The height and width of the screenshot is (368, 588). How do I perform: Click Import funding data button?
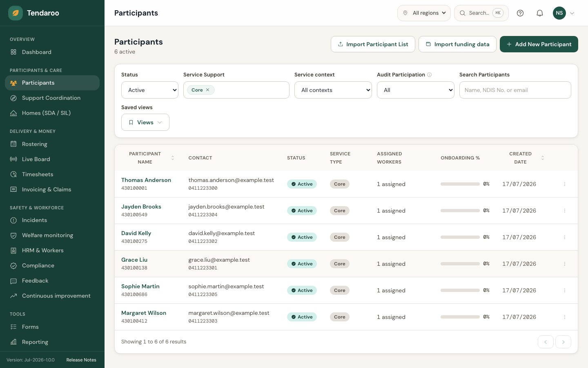(457, 44)
